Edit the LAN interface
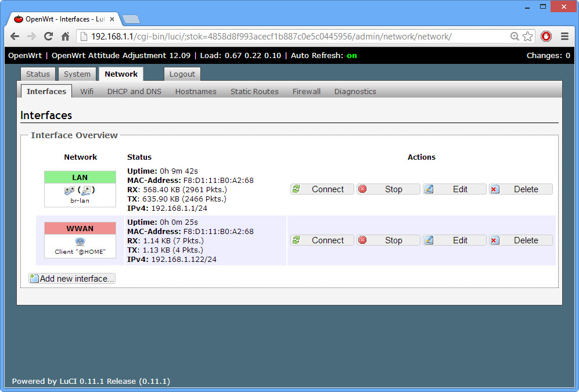This screenshot has height=392, width=579. [455, 189]
